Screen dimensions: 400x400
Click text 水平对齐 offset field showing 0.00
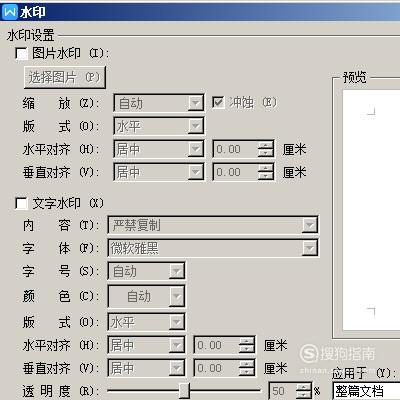(217, 345)
